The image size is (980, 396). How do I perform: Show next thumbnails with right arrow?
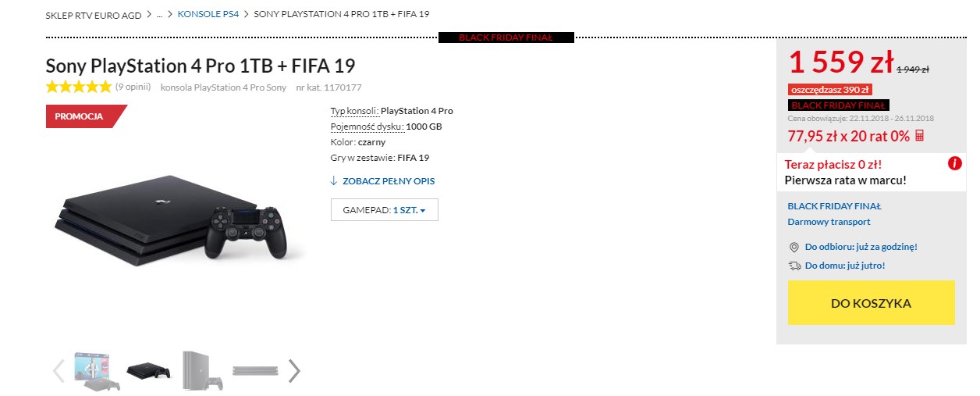tap(293, 370)
